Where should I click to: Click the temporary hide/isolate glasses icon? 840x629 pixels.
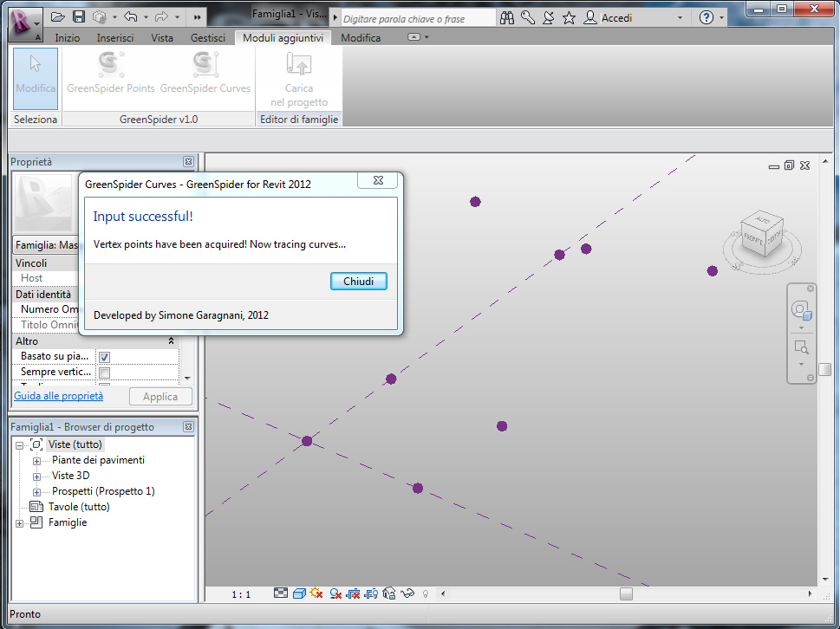[x=407, y=593]
